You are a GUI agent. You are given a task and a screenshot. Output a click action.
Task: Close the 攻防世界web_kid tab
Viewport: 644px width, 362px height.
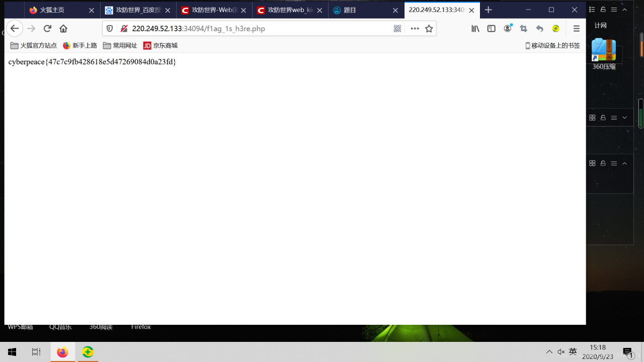[319, 10]
